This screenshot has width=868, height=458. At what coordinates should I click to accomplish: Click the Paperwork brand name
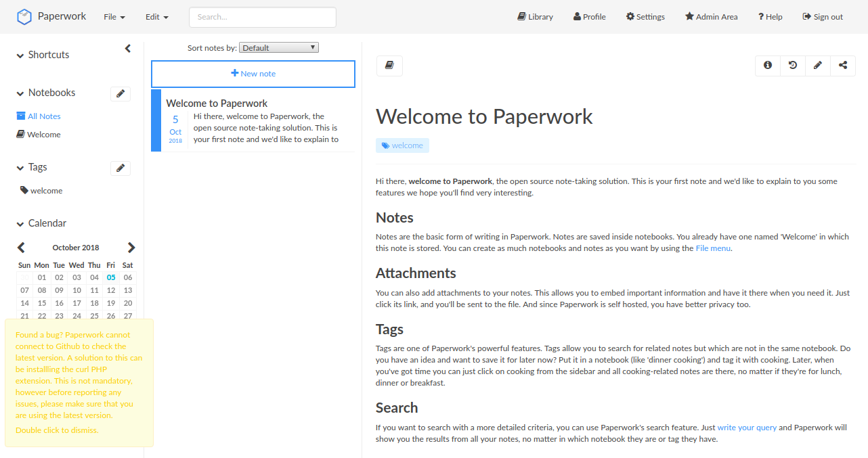click(x=62, y=16)
